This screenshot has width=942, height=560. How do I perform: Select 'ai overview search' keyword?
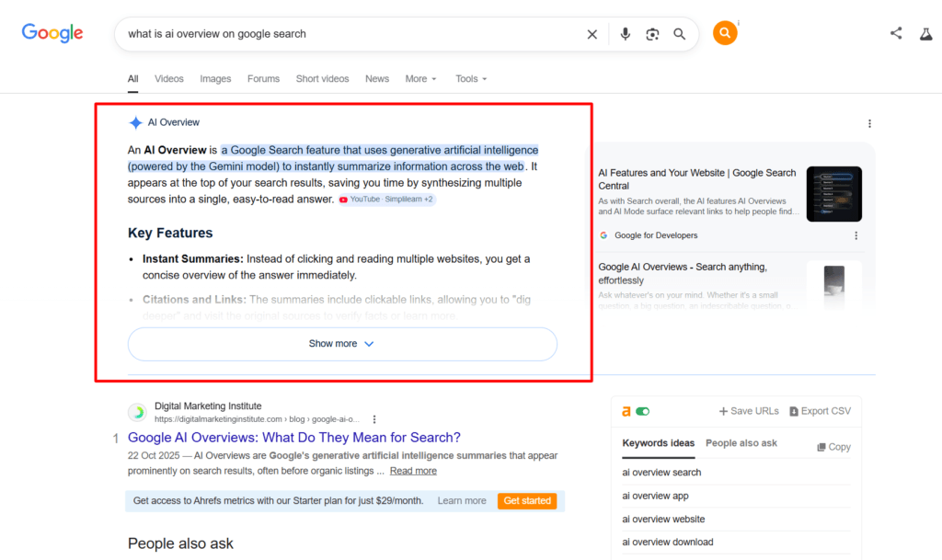(x=661, y=473)
